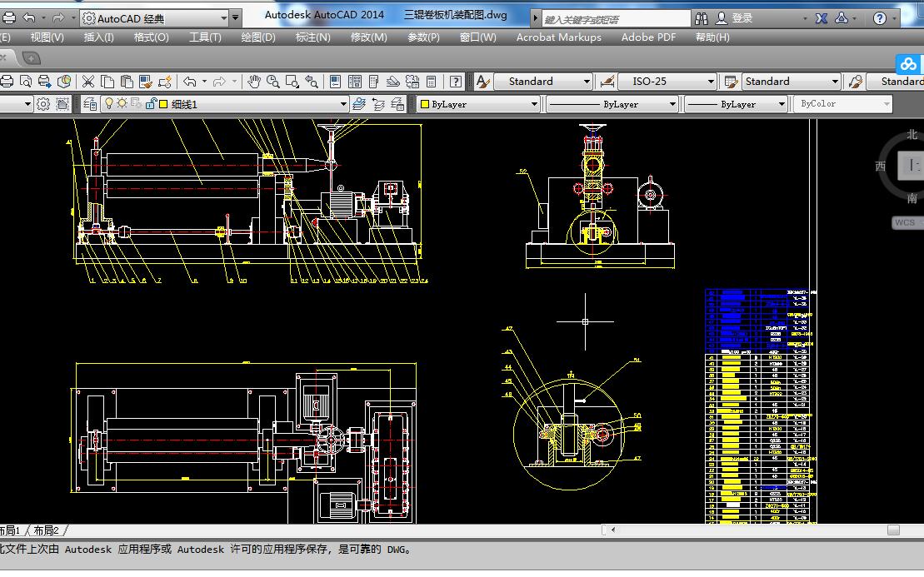Screen dimensions: 924x577
Task: Click the blue cloud icon at right
Action: [x=908, y=63]
